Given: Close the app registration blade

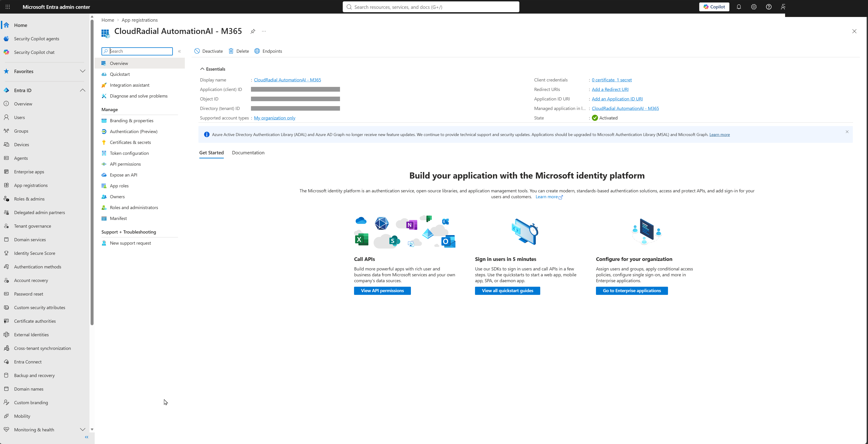Looking at the screenshot, I should [854, 31].
